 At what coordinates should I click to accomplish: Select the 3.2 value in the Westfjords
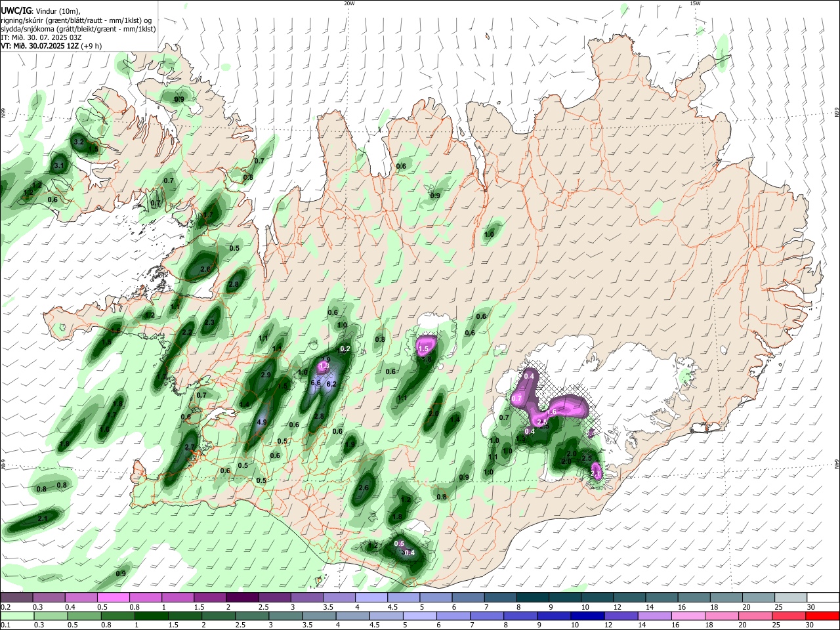pyautogui.click(x=79, y=142)
